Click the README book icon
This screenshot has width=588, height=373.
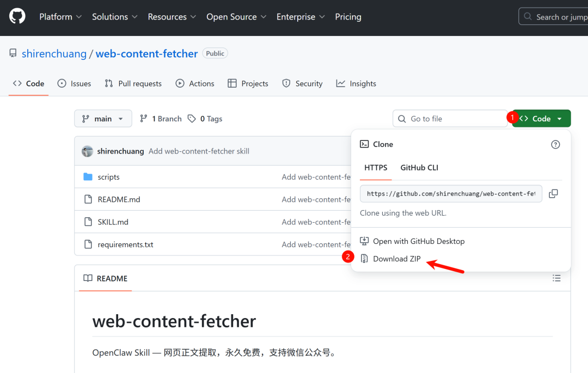(88, 278)
